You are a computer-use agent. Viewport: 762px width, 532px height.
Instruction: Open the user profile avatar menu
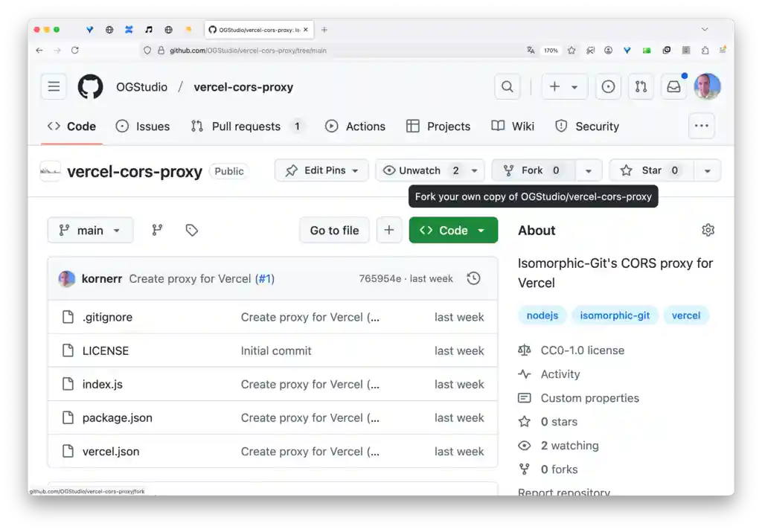tap(707, 86)
